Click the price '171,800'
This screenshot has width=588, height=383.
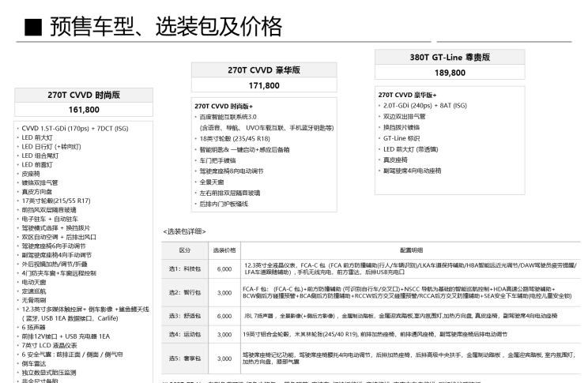tap(264, 85)
